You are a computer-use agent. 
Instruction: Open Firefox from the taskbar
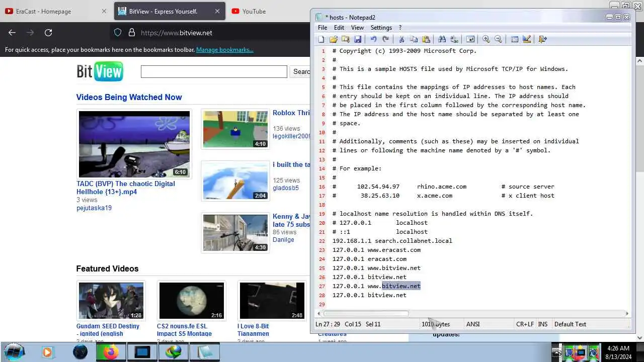[111, 352]
